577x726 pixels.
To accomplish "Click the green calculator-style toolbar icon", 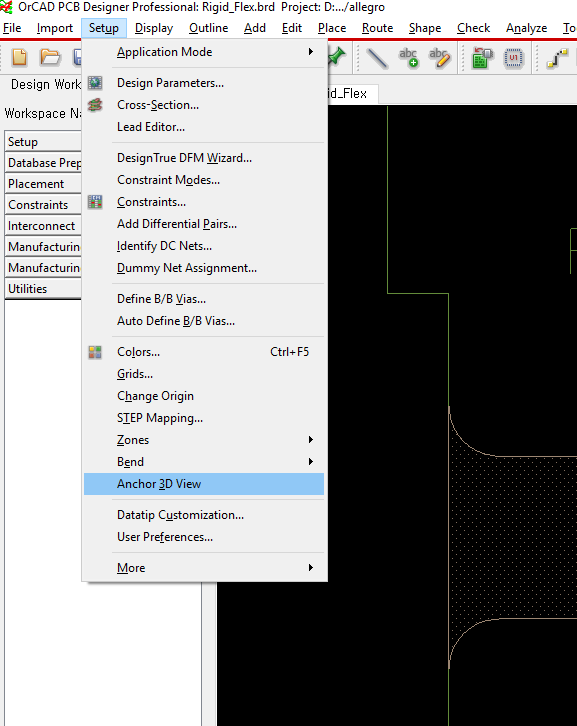I will pos(482,58).
